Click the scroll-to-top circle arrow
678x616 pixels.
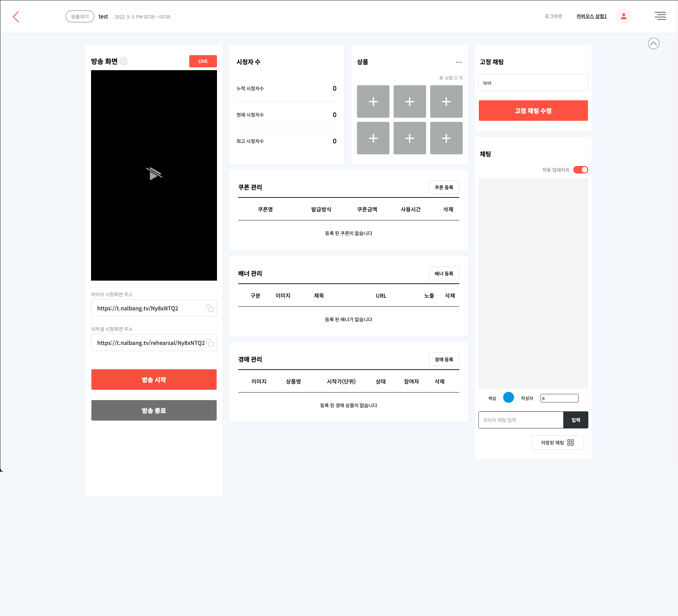tap(653, 43)
